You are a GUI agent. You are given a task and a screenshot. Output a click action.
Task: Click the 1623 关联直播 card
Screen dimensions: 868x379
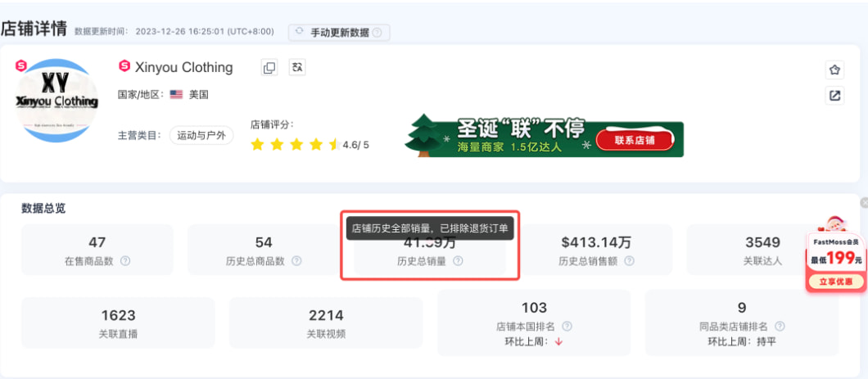click(x=118, y=323)
